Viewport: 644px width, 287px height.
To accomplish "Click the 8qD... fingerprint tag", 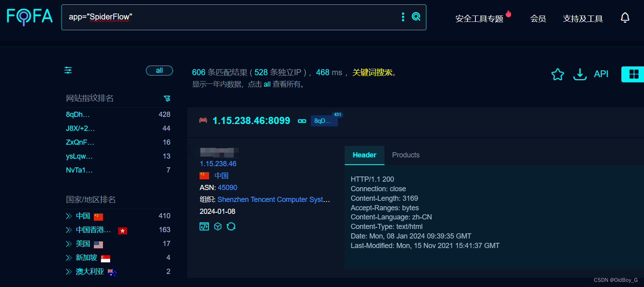I will tap(324, 121).
